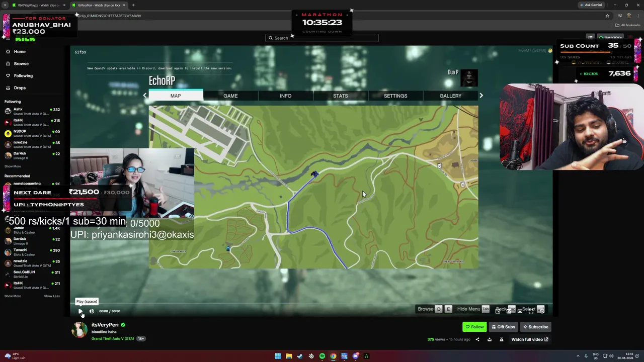Click the Ask Gemini button

[x=591, y=5]
